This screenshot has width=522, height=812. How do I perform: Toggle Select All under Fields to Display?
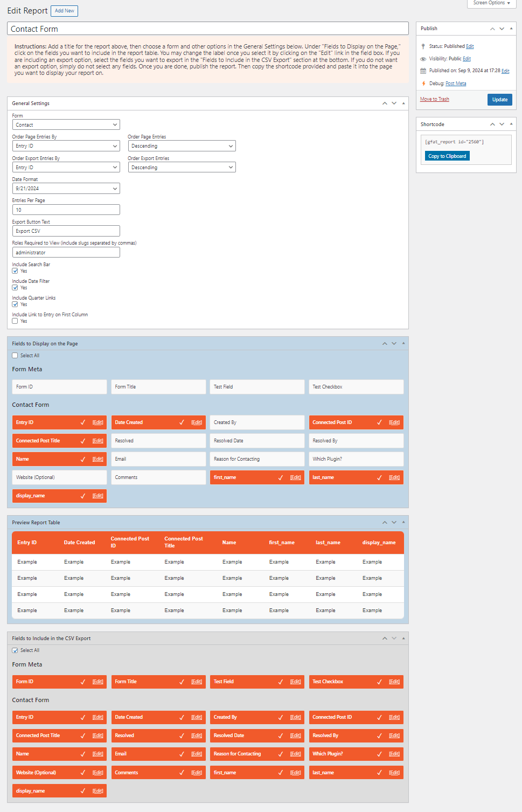click(15, 355)
